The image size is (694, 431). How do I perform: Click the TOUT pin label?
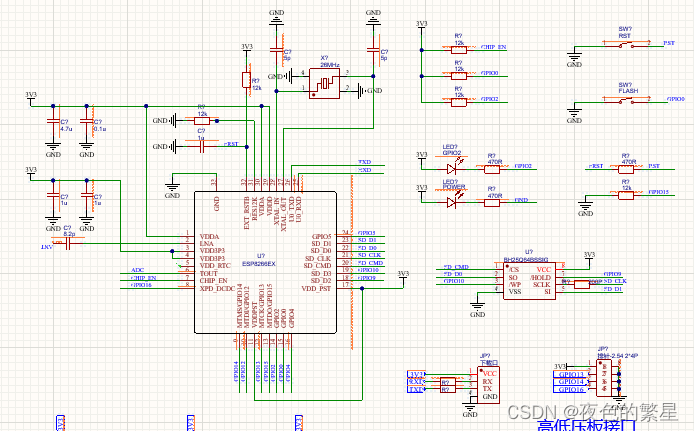(x=208, y=273)
